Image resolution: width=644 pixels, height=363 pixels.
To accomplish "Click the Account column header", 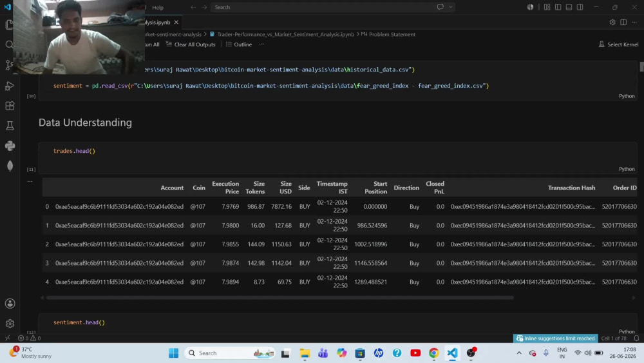I will 172,188.
